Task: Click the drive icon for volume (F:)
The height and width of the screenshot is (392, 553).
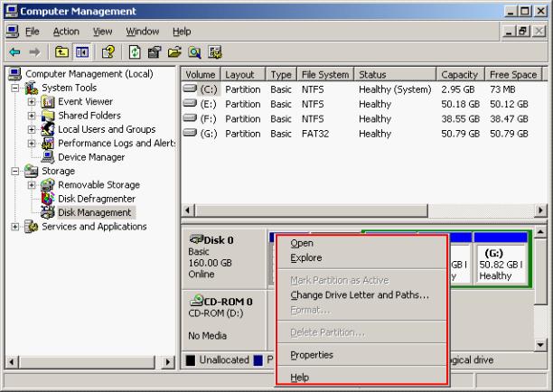Action: [x=190, y=117]
